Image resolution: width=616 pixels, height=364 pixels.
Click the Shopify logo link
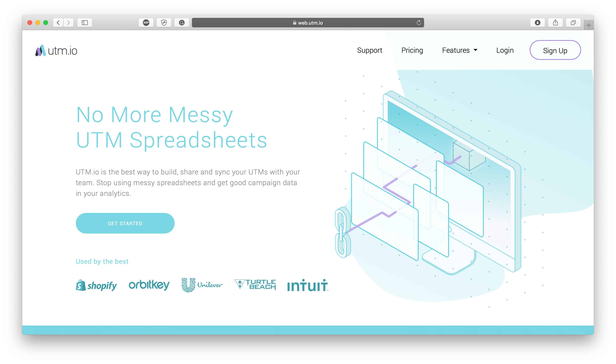click(x=96, y=285)
